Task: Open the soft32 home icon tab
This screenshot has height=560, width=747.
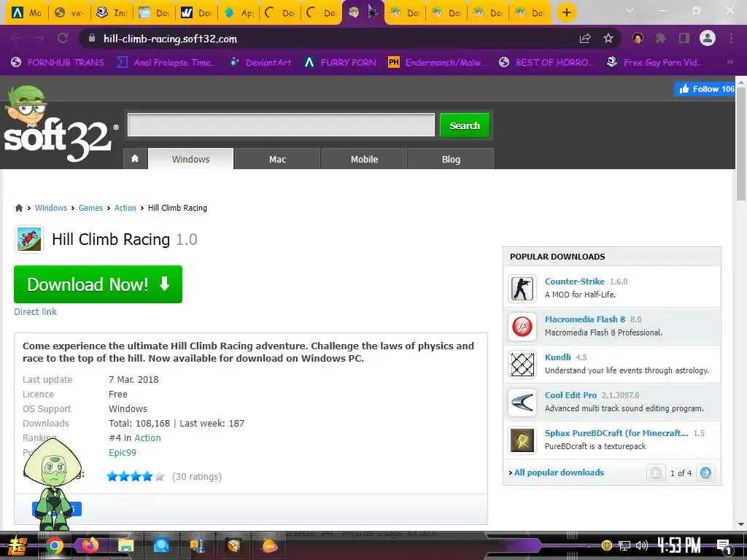Action: [135, 158]
